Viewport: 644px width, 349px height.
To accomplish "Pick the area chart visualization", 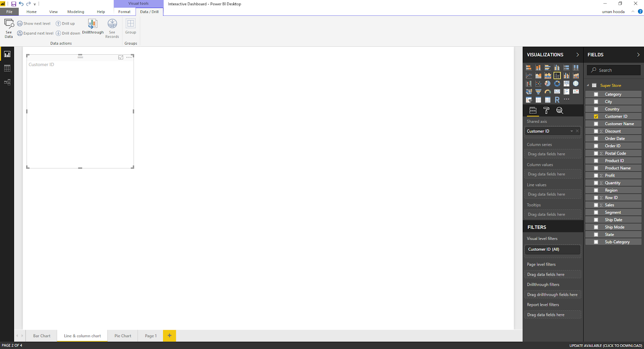I will click(538, 76).
